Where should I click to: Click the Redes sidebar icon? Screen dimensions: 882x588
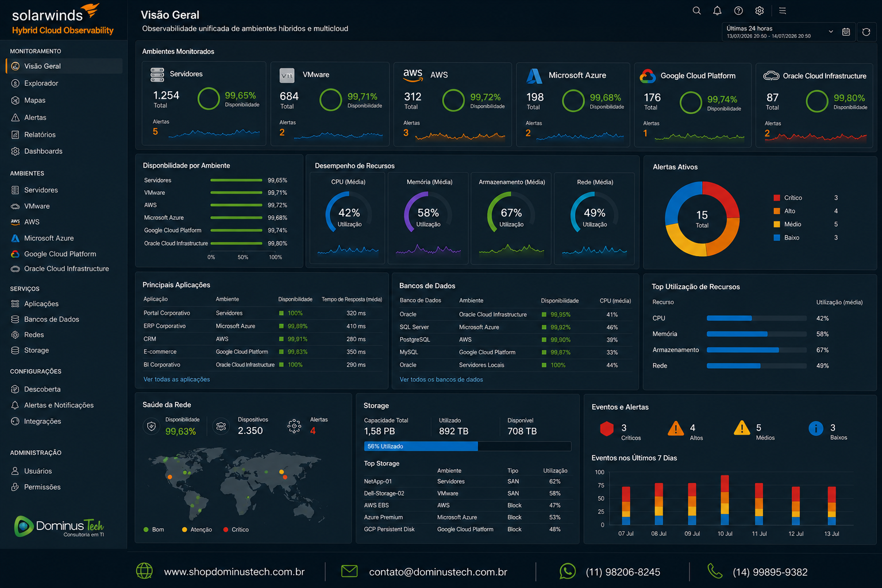[x=16, y=335]
